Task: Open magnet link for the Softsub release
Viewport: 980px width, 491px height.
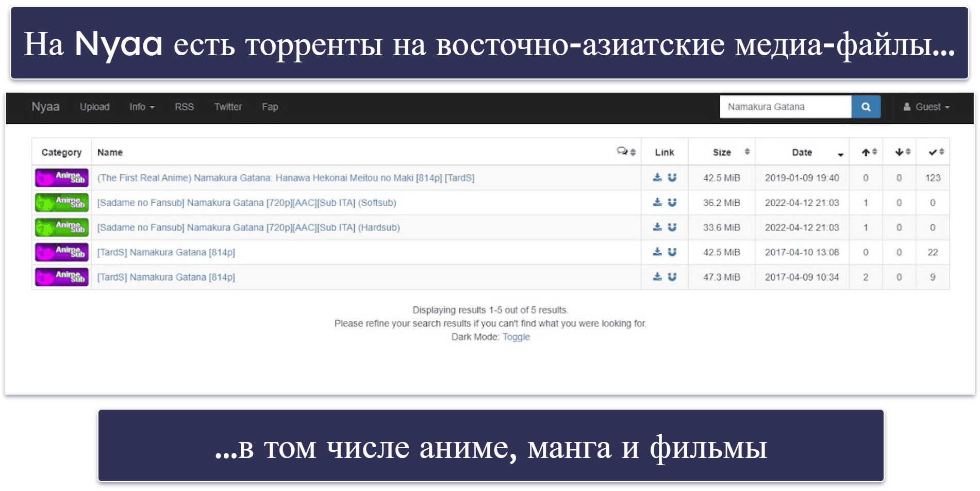Action: (x=672, y=203)
